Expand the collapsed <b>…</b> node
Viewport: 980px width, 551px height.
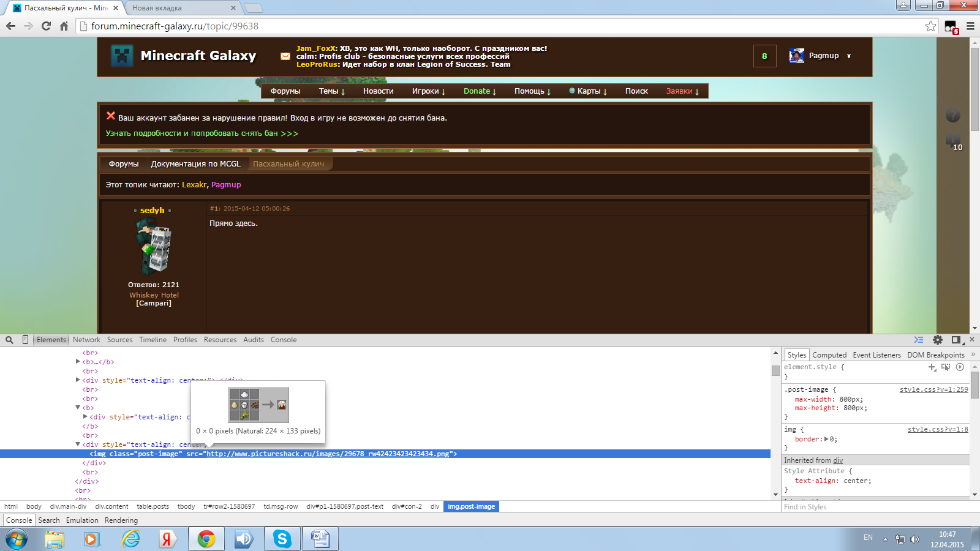pyautogui.click(x=78, y=362)
